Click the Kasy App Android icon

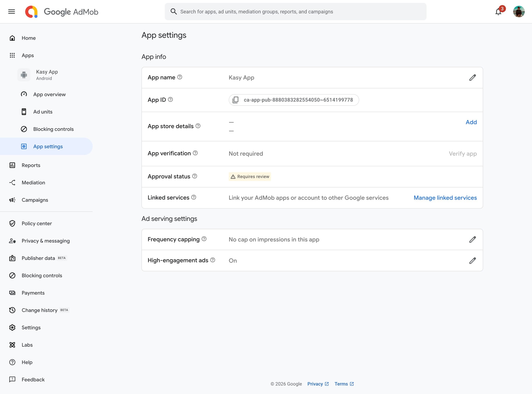pos(24,75)
